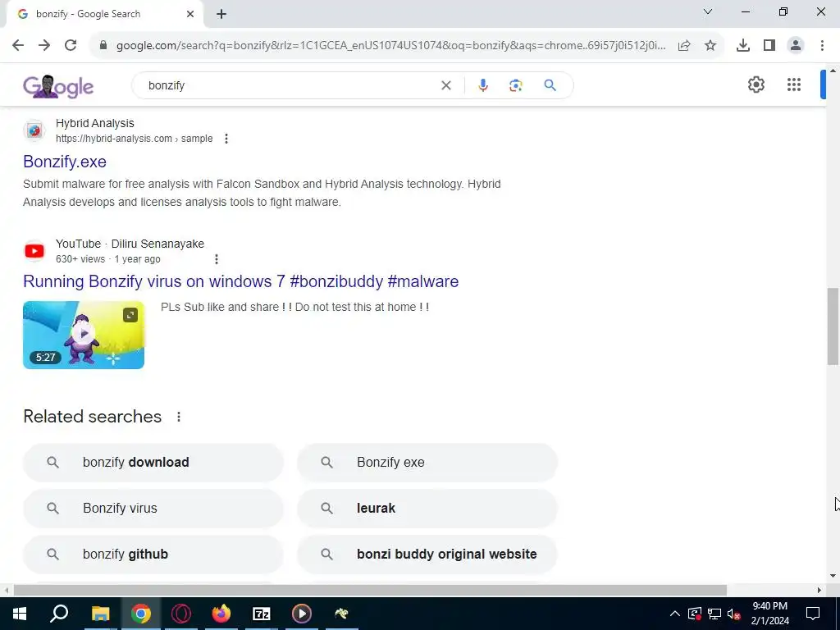Share this page from the address bar

point(684,46)
